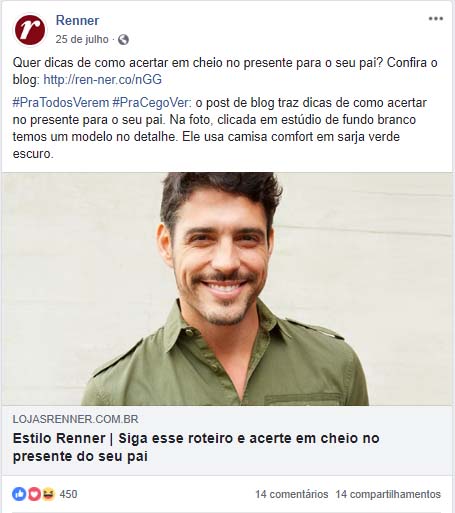Open the Estilo Renner article headline
This screenshot has height=513, width=455.
pyautogui.click(x=196, y=447)
